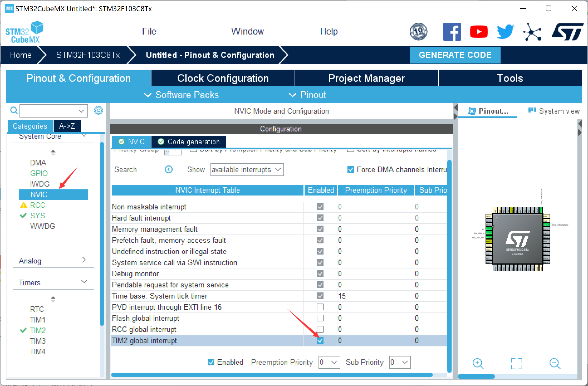
Task: Click the GENERATE CODE button
Action: [x=455, y=55]
